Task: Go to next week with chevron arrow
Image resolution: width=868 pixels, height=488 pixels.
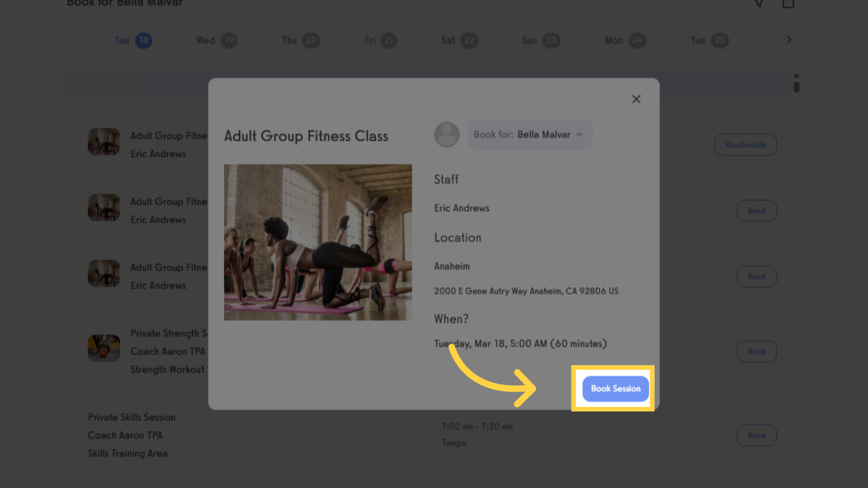Action: pyautogui.click(x=789, y=40)
